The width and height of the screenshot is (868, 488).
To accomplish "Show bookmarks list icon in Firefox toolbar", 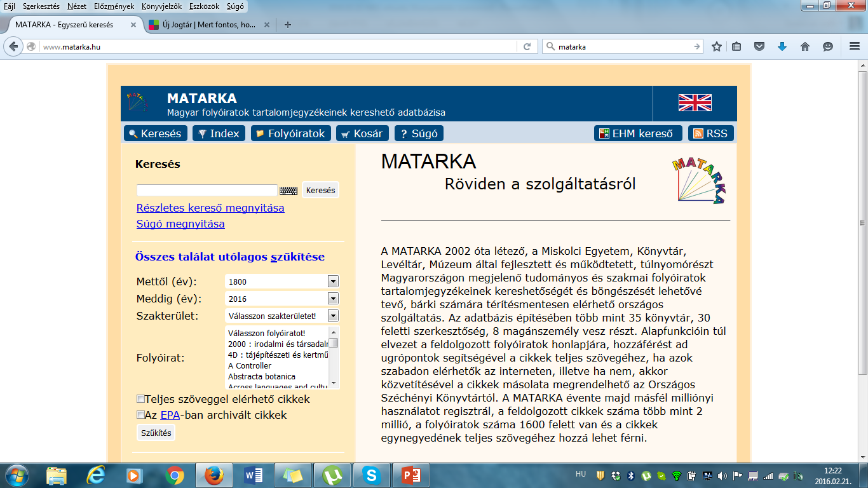I will [x=736, y=46].
